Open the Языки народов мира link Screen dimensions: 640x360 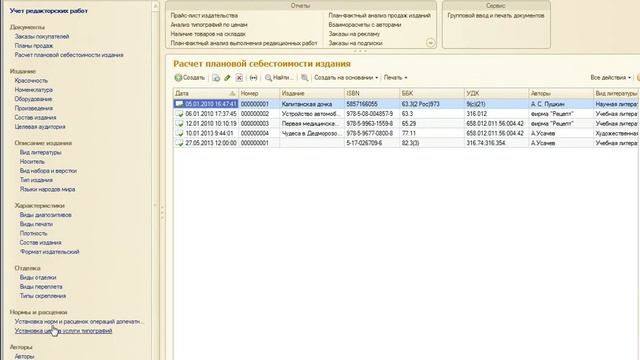click(x=47, y=189)
